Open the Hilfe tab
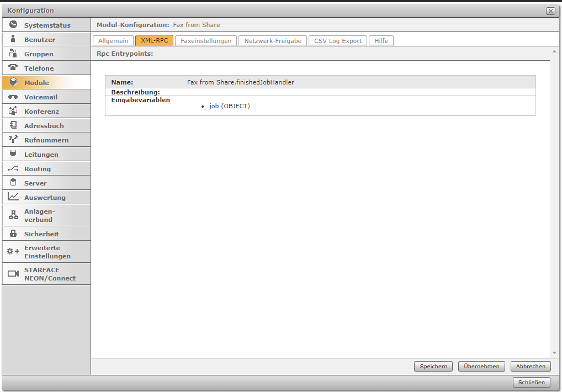Viewport: 562px width, 392px height. coord(381,41)
